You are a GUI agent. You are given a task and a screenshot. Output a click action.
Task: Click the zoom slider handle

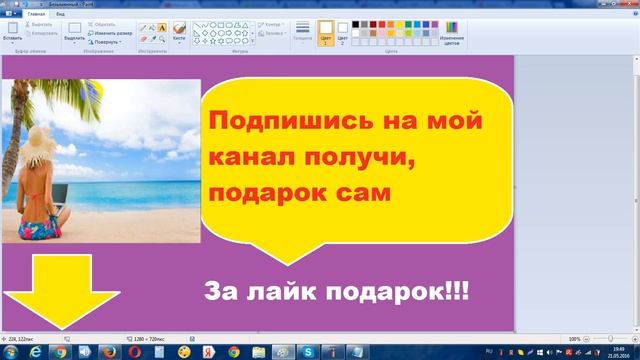point(611,339)
